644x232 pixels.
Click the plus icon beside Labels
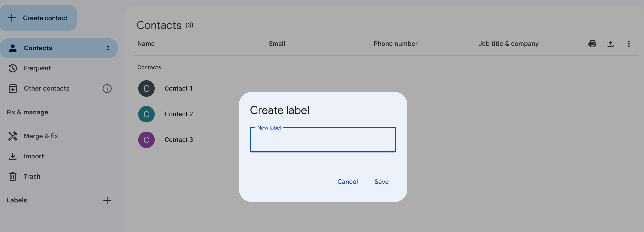pyautogui.click(x=107, y=200)
